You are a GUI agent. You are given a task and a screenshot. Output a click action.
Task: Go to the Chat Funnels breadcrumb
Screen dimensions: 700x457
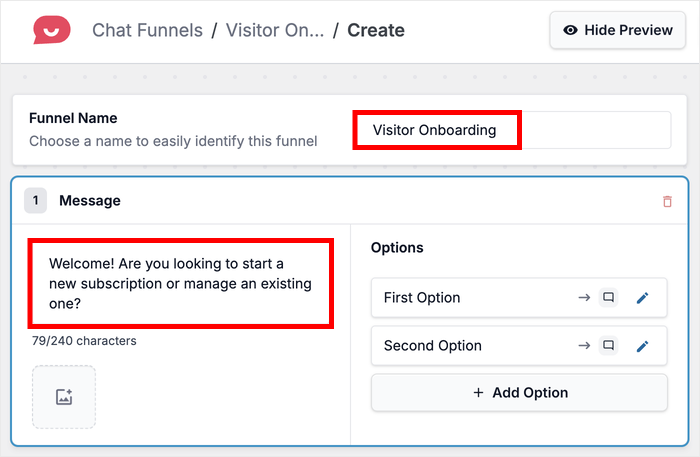click(x=146, y=30)
